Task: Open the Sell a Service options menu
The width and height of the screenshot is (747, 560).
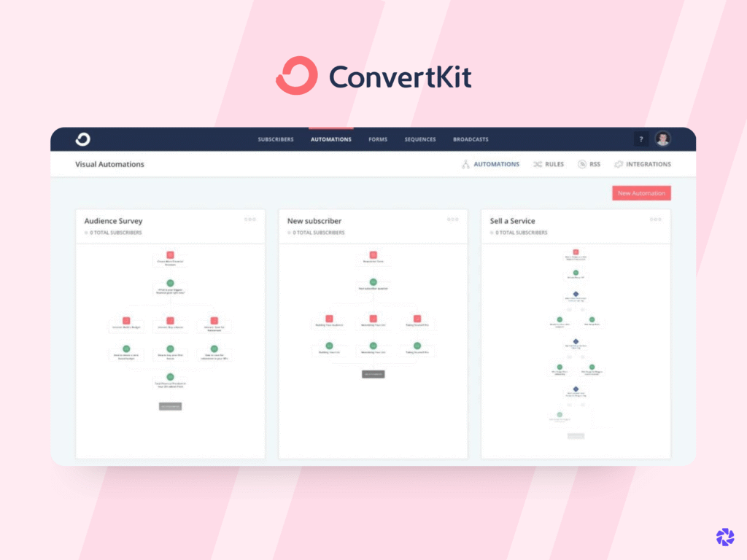Action: [655, 220]
